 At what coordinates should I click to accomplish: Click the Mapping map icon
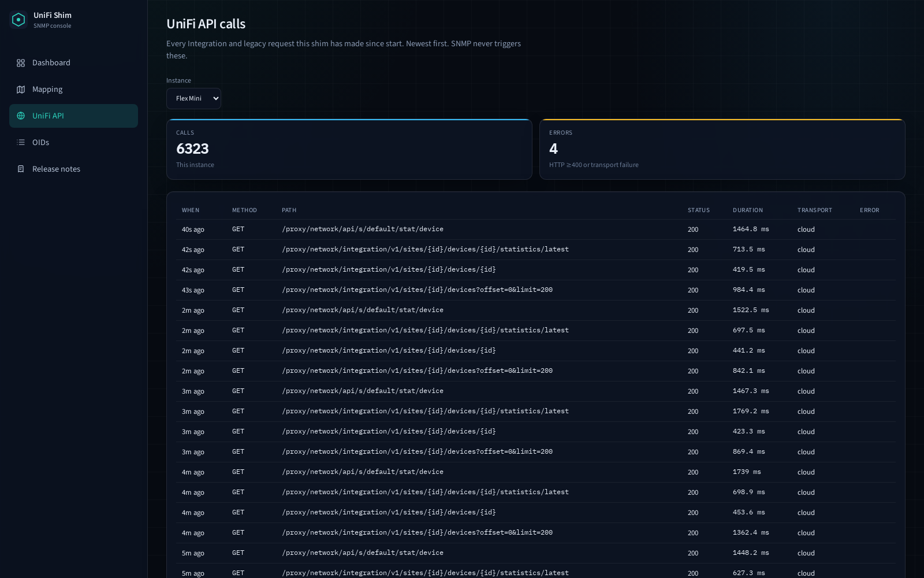tap(21, 89)
